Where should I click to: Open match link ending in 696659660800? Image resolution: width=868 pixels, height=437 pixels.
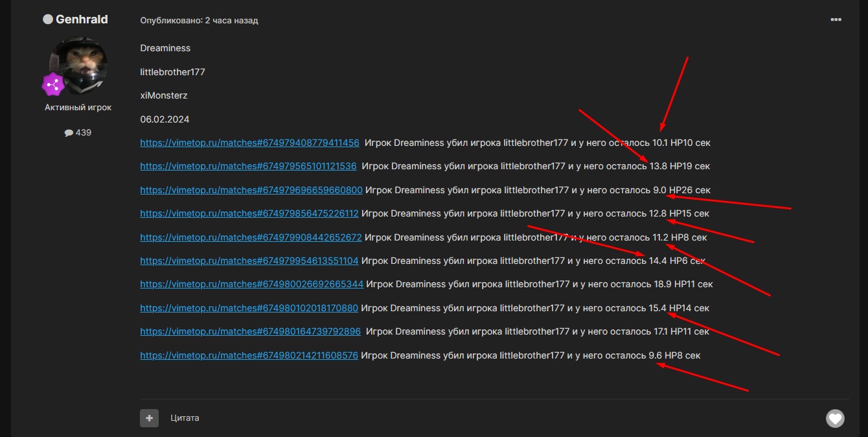(x=251, y=190)
